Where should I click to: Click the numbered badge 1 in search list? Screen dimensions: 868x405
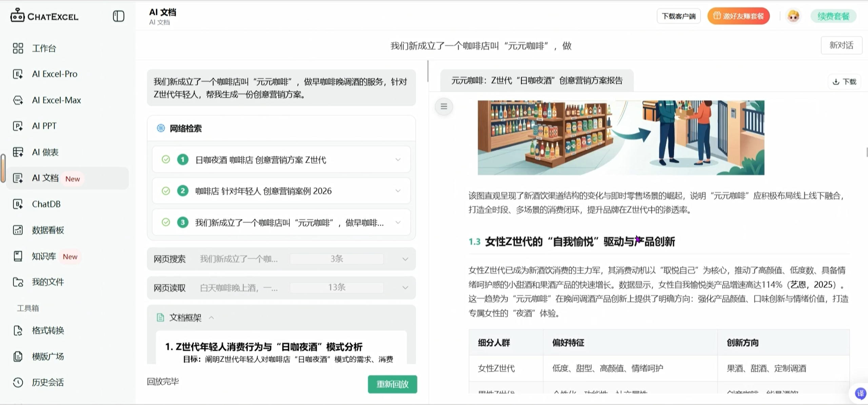183,159
